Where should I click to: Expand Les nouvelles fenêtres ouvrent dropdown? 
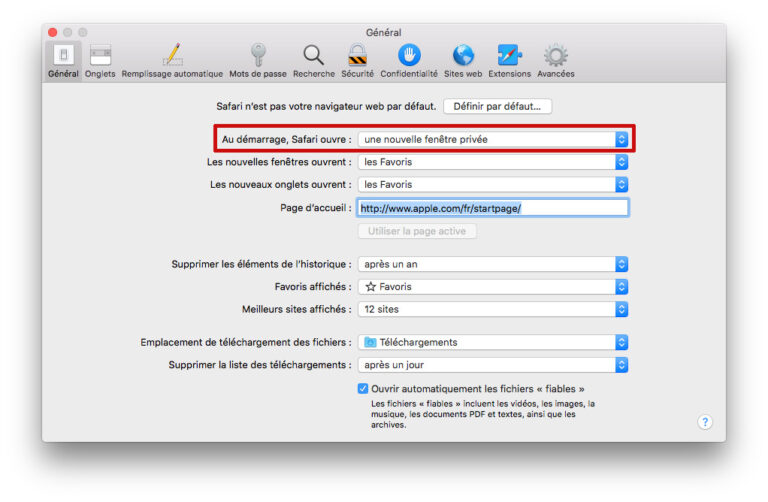coord(493,162)
